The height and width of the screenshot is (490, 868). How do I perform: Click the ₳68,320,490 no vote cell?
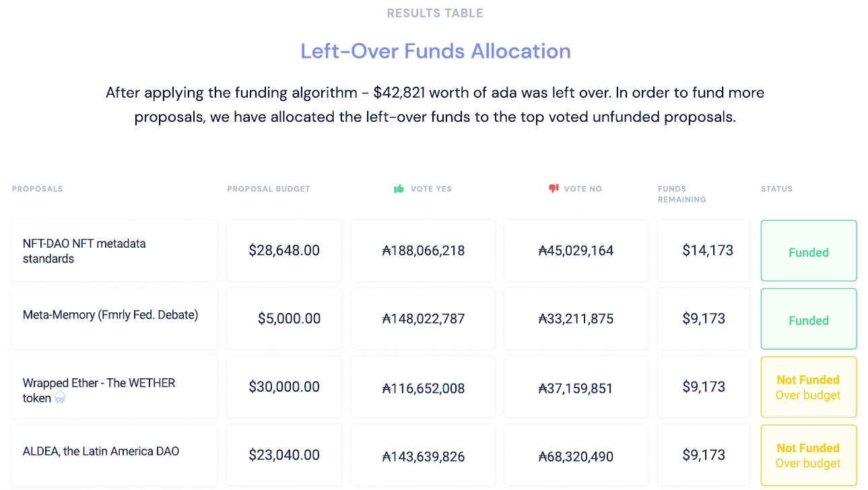click(576, 457)
